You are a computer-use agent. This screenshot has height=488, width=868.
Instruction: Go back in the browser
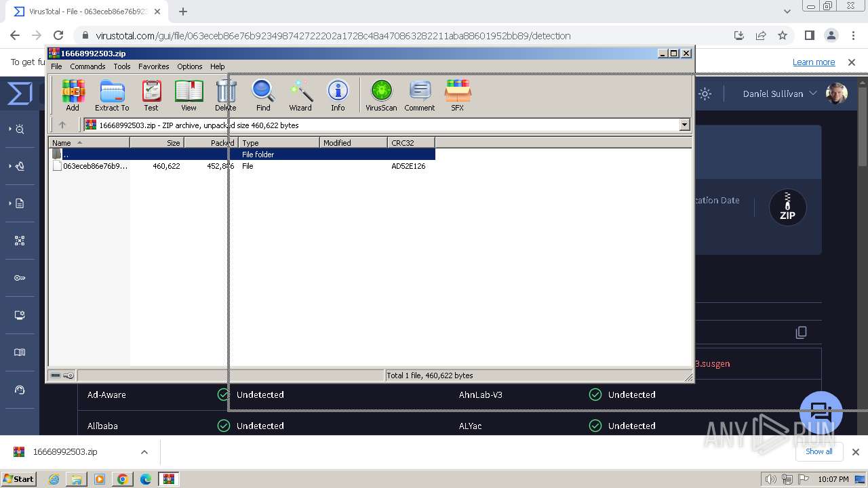(x=15, y=36)
